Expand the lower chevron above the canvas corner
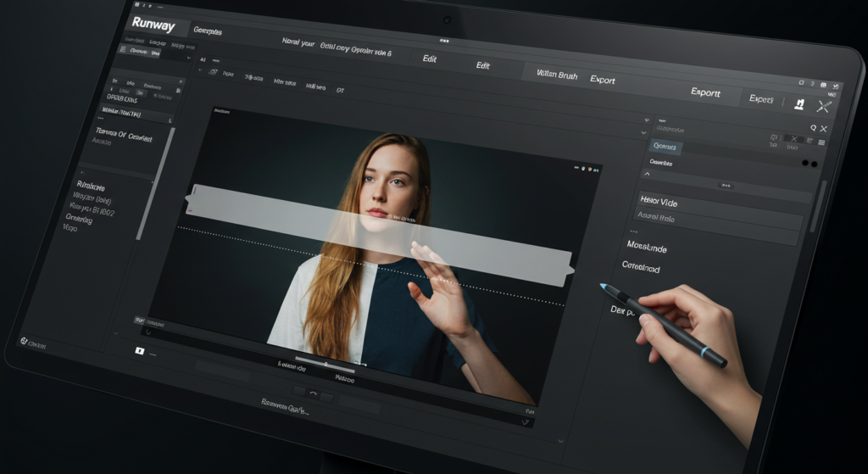 pos(643,133)
